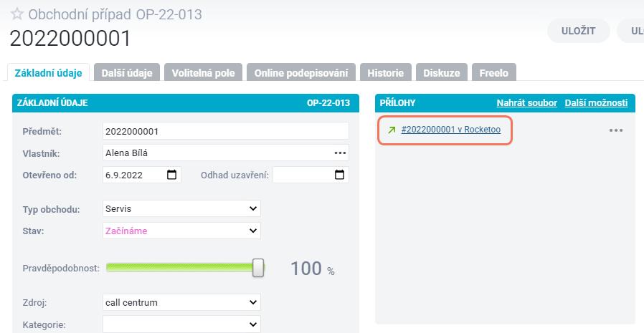Open calendar picker for Otevřeno od
This screenshot has height=333, width=644.
[x=171, y=175]
